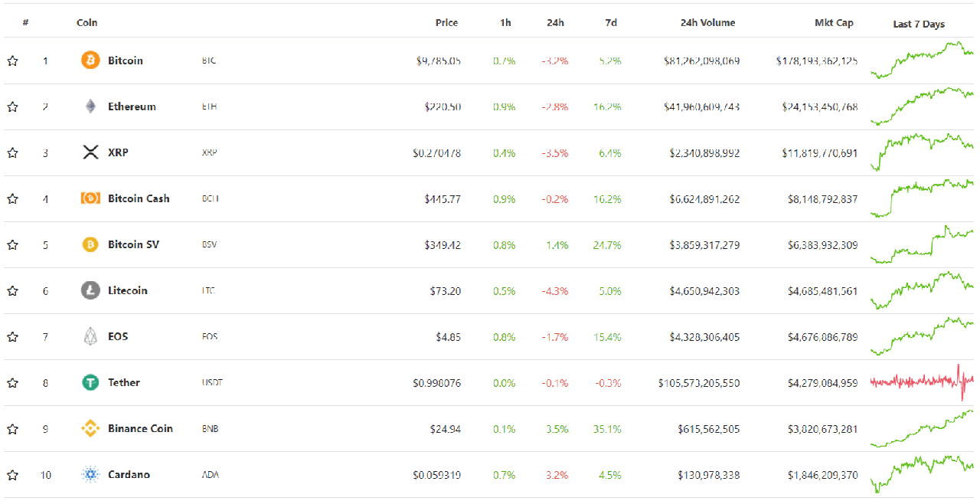Click the Ethereum 7-day sparkline chart

922,106
